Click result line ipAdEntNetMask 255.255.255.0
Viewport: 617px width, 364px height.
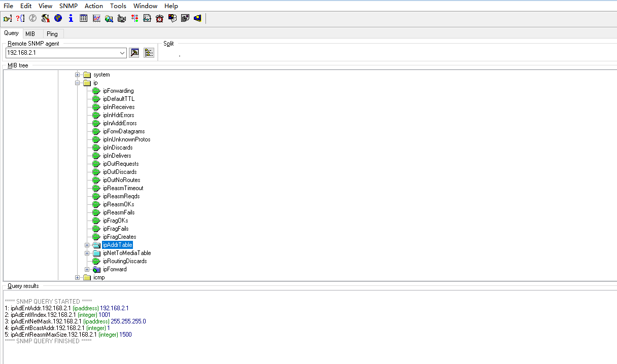pyautogui.click(x=75, y=321)
